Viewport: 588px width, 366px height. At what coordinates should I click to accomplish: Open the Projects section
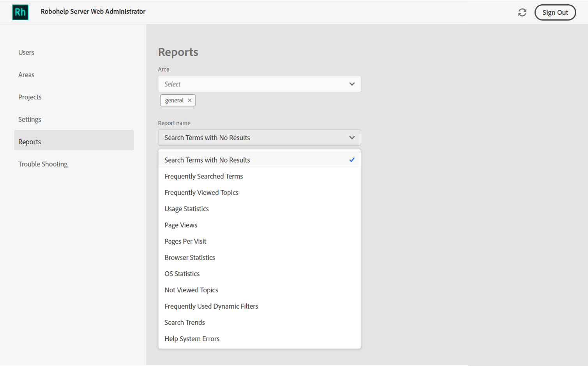pos(30,97)
